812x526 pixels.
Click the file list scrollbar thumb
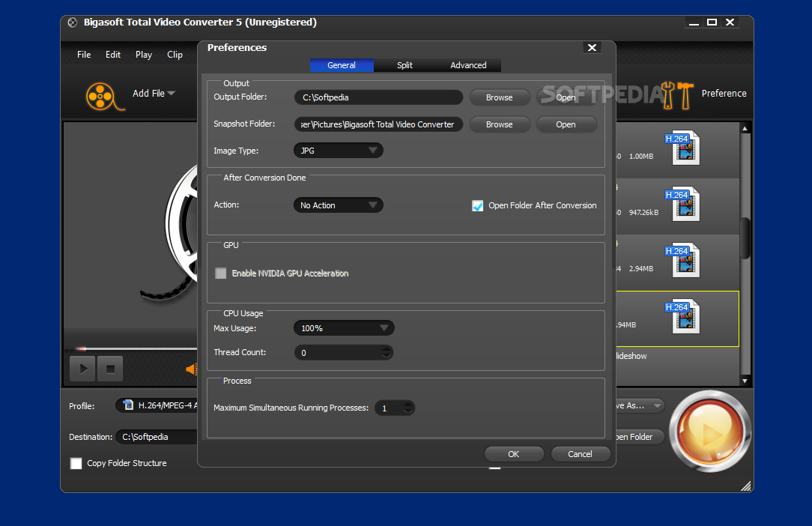pos(745,238)
